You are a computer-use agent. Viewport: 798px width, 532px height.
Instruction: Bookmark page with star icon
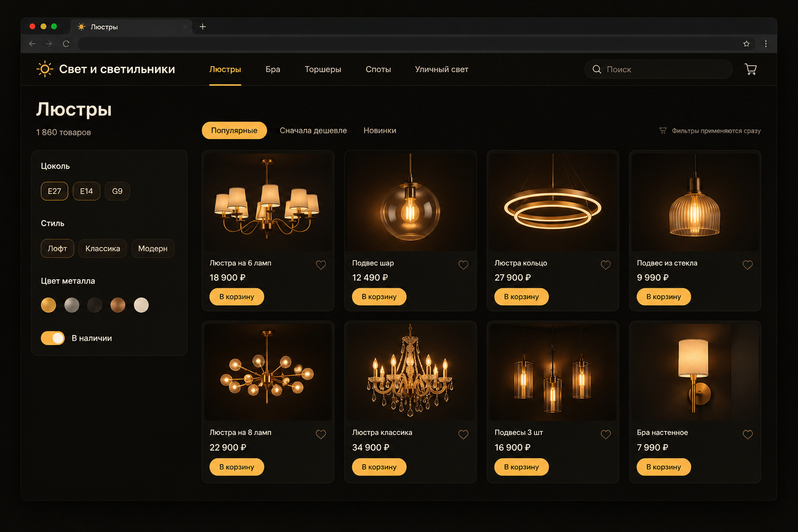click(746, 44)
